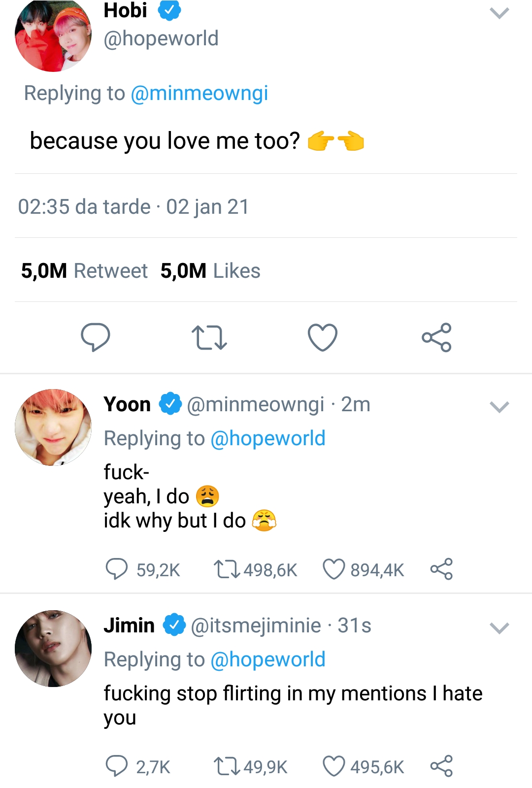Like Jimin's reply tweet
Screen dimensions: 532x788
333,766
